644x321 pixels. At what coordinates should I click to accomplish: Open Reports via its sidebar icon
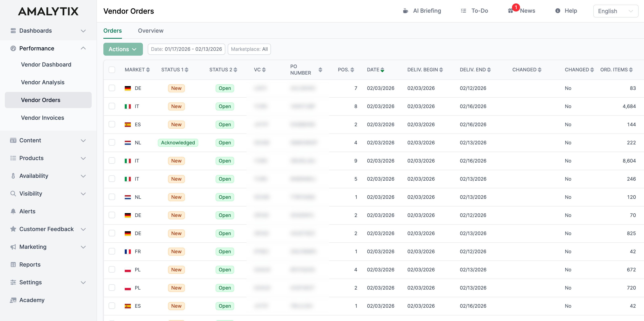coord(13,265)
